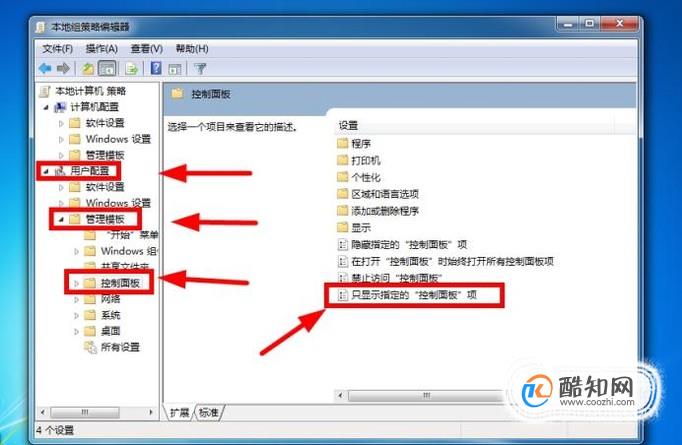This screenshot has width=682, height=445.
Task: Collapse the 计算机配置 tree node
Action: [46, 107]
